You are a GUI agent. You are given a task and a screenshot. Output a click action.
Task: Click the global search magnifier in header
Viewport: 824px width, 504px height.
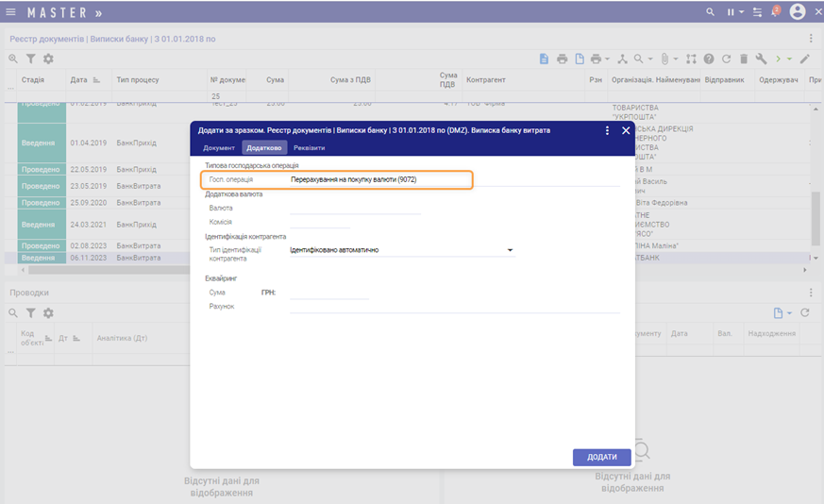711,12
